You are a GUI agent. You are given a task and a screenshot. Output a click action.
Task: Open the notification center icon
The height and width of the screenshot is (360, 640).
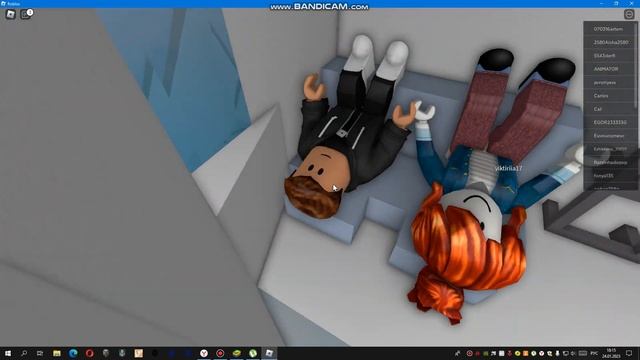coord(629,353)
